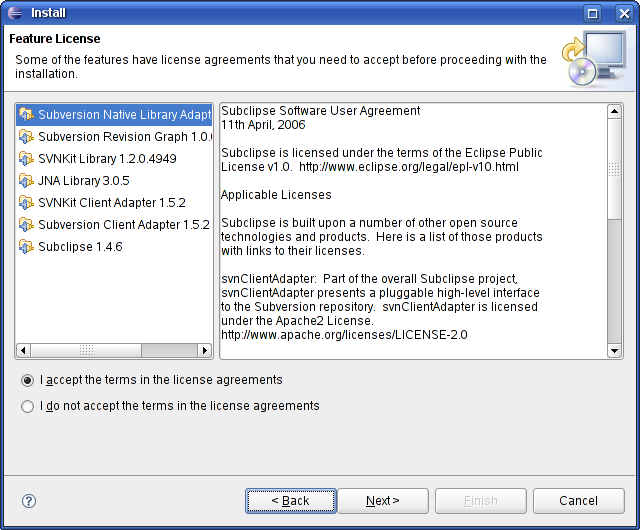The image size is (640, 530).
Task: Click the Subversion Revision Graph feature icon
Action: [x=26, y=136]
